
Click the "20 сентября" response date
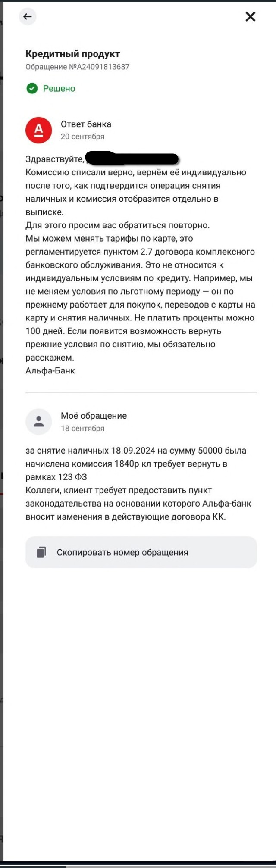click(82, 137)
